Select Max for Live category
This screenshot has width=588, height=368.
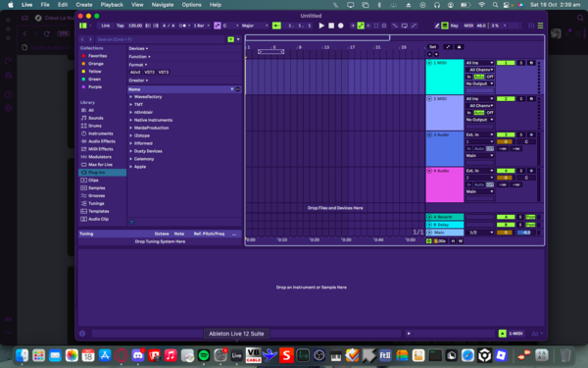click(x=100, y=165)
